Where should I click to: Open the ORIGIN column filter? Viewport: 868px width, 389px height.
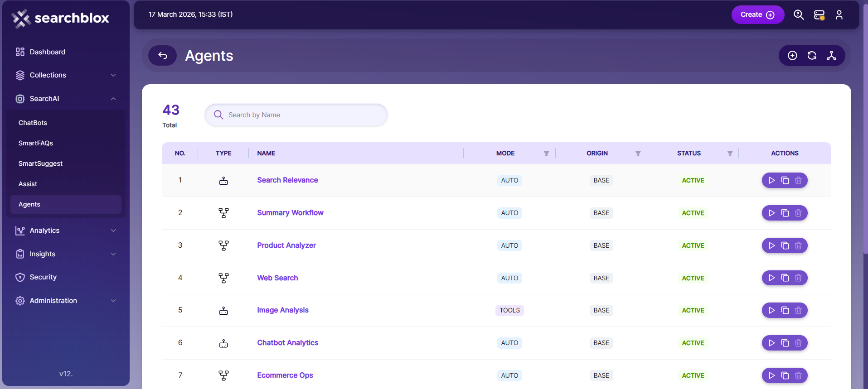[638, 154]
